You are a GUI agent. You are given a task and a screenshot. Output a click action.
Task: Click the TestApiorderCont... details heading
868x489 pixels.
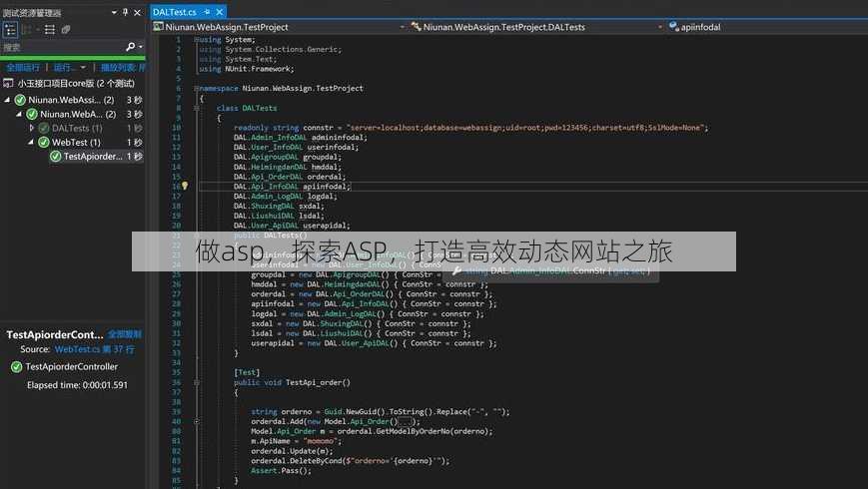pos(55,334)
